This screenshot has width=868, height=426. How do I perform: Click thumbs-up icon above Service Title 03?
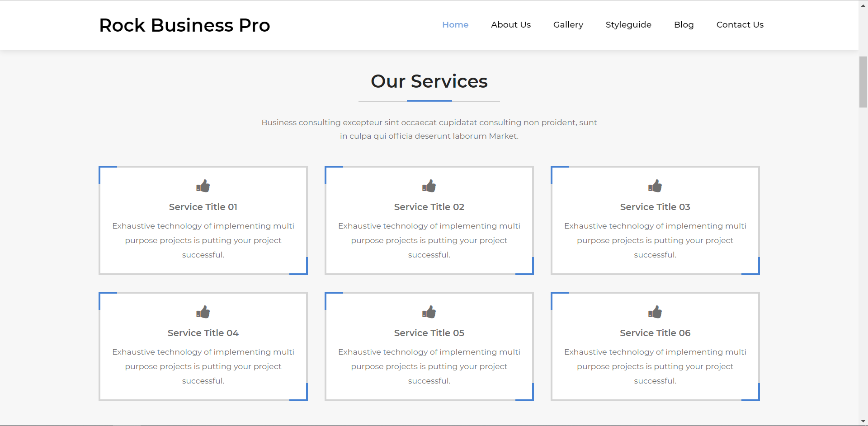pos(655,186)
